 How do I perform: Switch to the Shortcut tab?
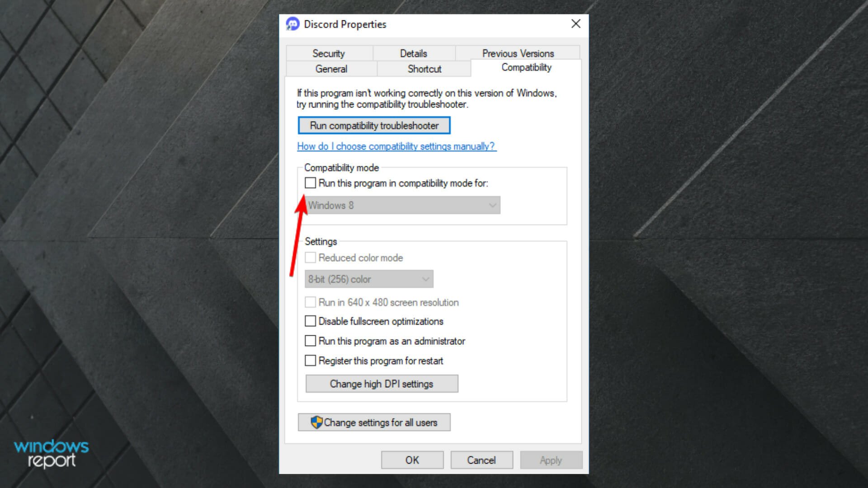424,69
